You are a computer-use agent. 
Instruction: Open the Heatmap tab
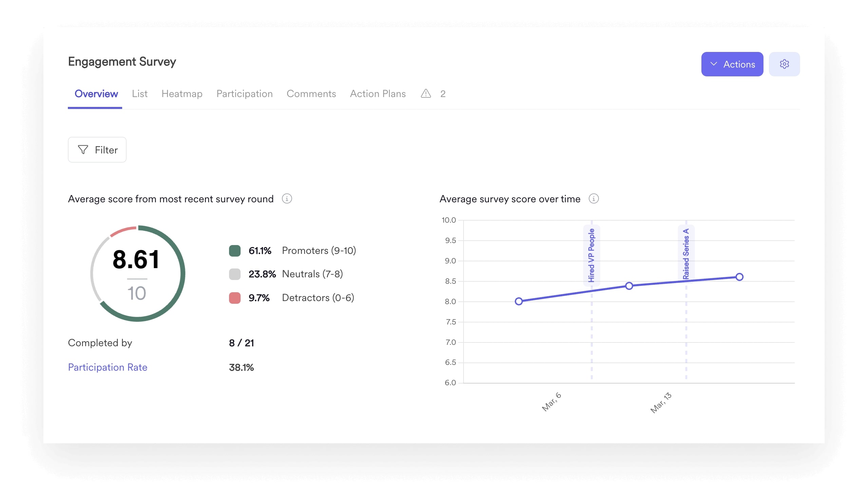(x=182, y=94)
